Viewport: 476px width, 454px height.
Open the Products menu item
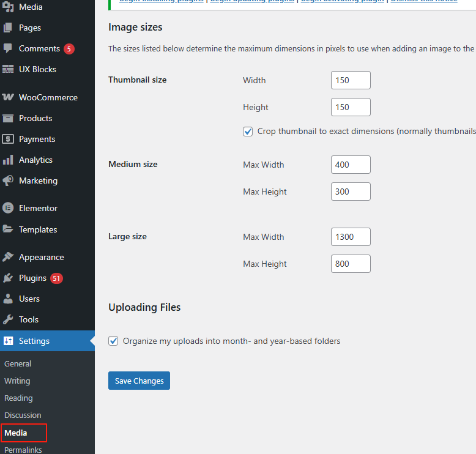(x=35, y=118)
